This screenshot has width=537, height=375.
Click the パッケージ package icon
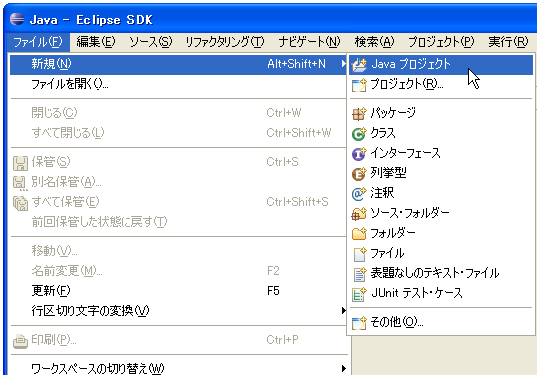pos(359,113)
